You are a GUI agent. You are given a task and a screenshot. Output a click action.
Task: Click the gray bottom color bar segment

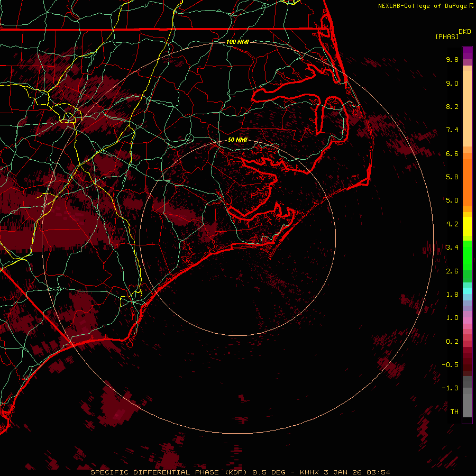(x=467, y=405)
